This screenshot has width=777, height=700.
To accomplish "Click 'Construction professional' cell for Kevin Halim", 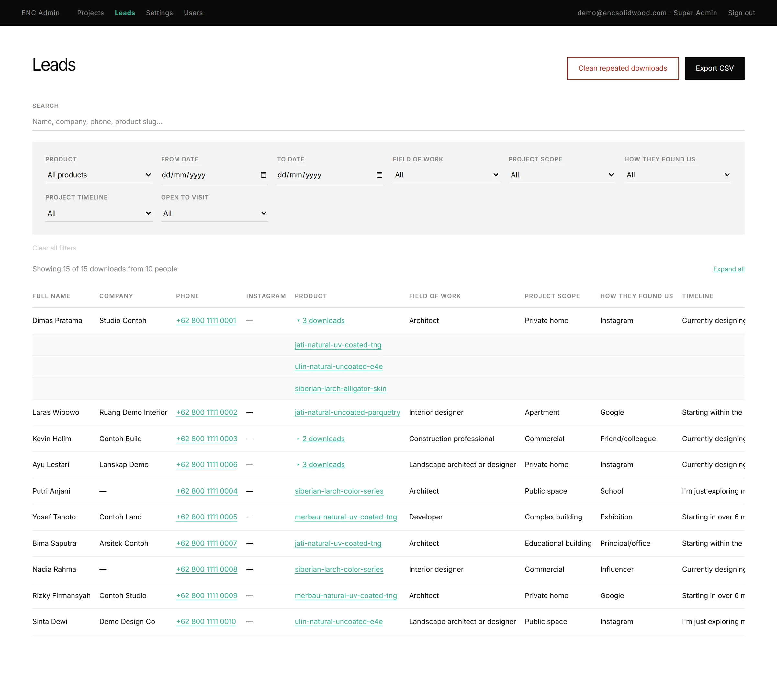I will 451,439.
